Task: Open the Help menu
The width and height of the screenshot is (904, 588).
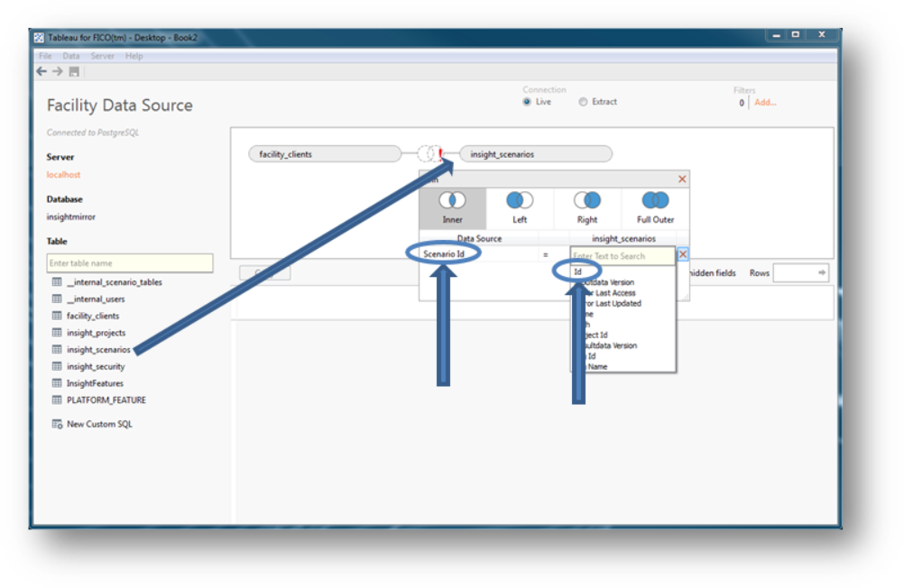Action: point(134,56)
